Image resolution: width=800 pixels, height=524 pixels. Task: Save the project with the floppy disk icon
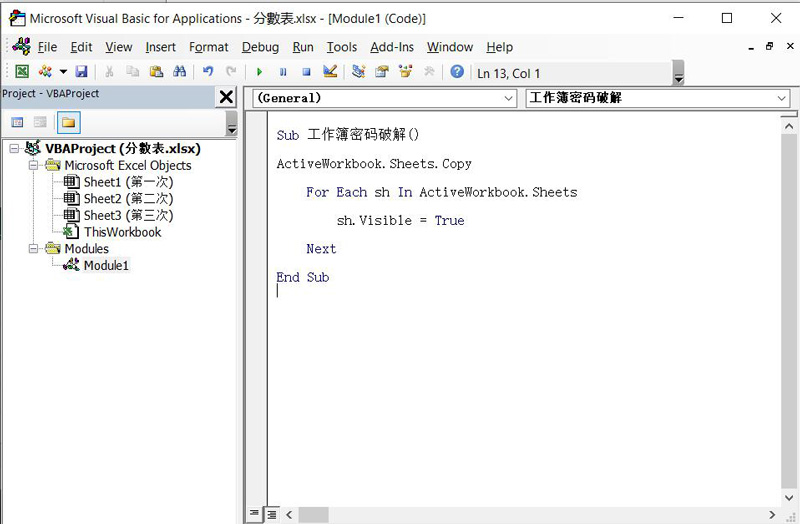click(x=81, y=72)
